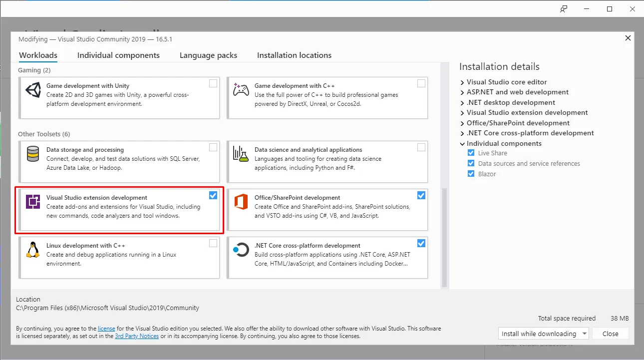Collapse the Individual components section
Image resolution: width=644 pixels, height=360 pixels.
pos(462,143)
